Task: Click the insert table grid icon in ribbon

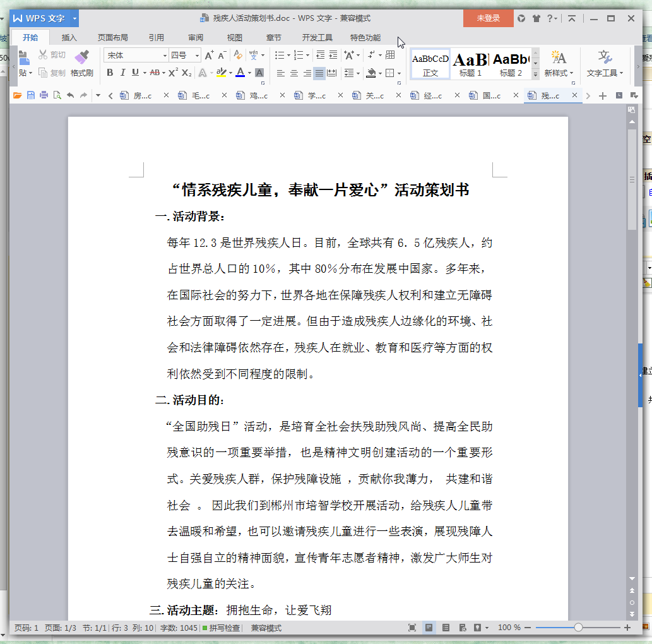Action: coord(390,55)
